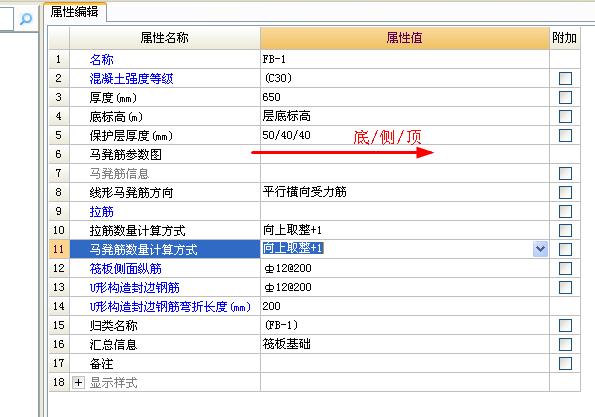The height and width of the screenshot is (417, 595).
Task: Check the 筏板侧面纵筋 附加 checkbox
Action: (565, 268)
